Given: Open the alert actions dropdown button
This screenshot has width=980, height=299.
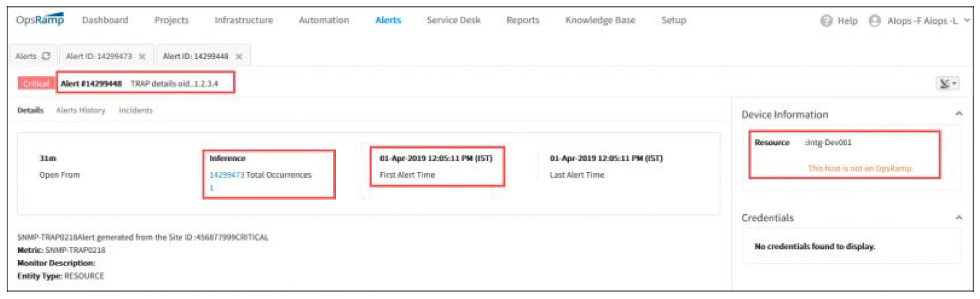Looking at the screenshot, I should click(947, 84).
